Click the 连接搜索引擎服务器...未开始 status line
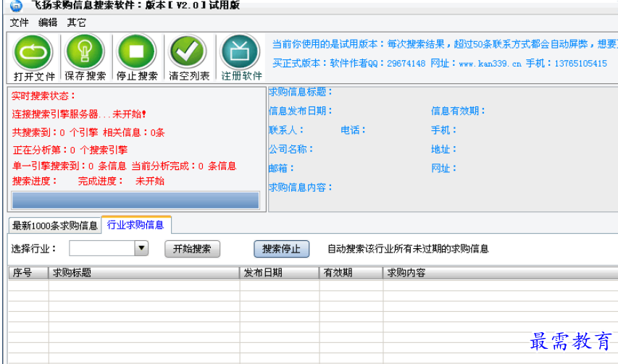This screenshot has width=618, height=364. click(x=79, y=114)
